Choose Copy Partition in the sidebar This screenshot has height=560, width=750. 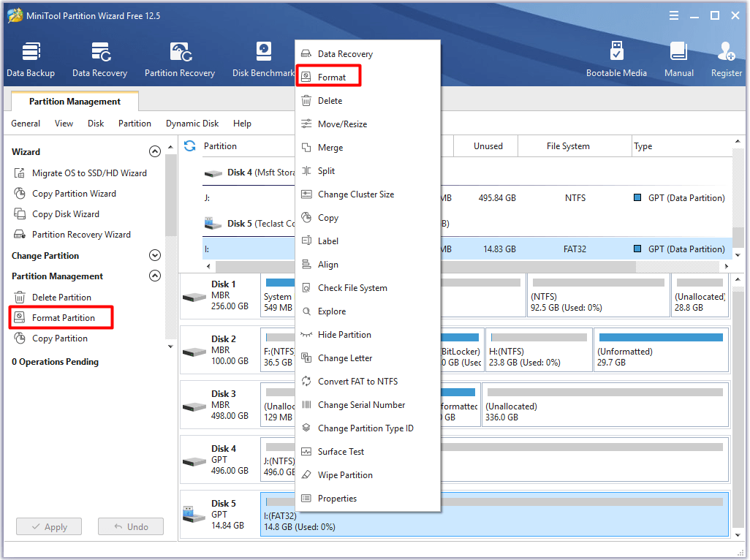coord(50,338)
